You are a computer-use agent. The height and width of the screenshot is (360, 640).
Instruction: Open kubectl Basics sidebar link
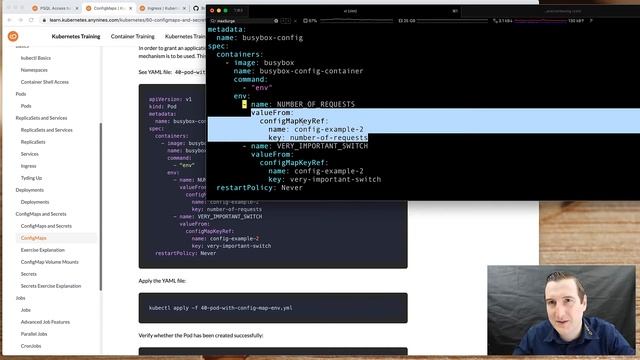(36, 58)
